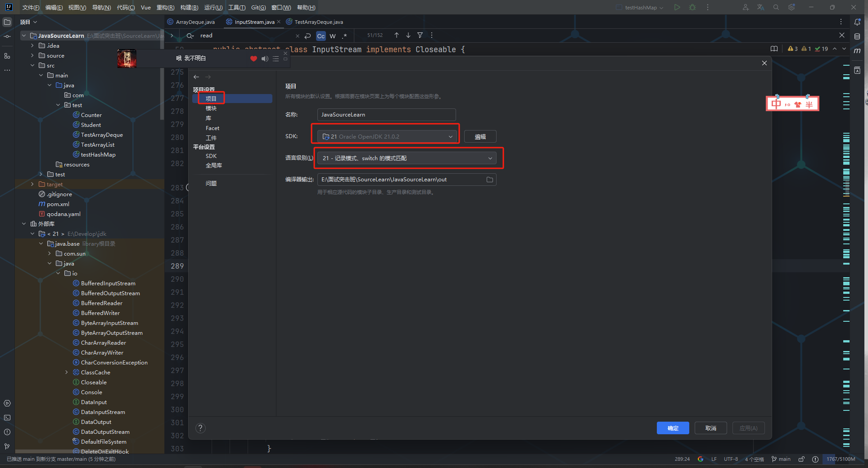Click the LF line separator in status bar
The image size is (868, 468).
(x=714, y=459)
